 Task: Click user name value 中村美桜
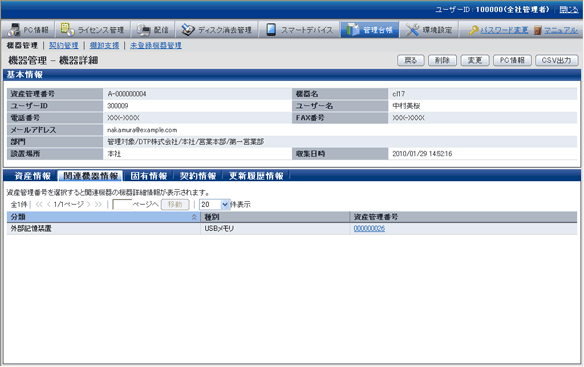(x=406, y=106)
